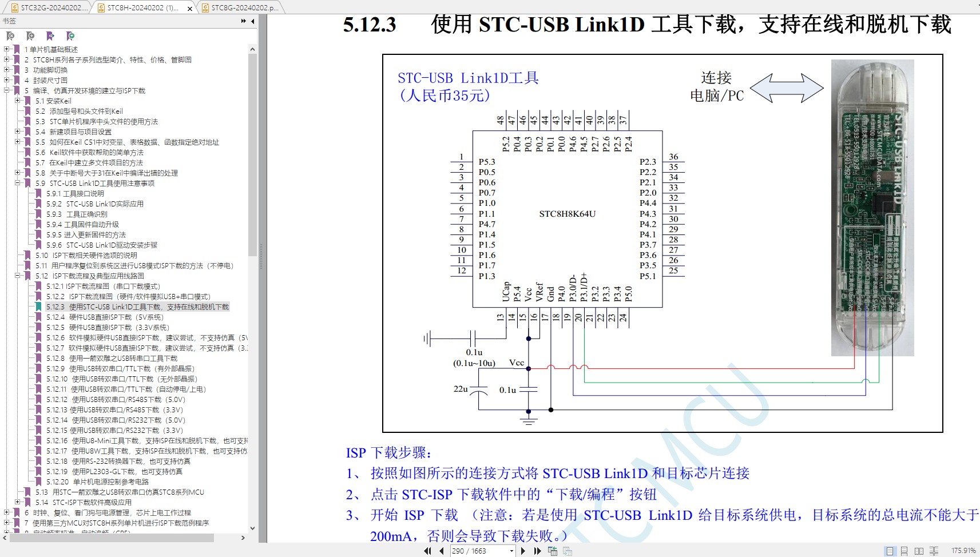Open bookmark 5.3 STC单片机程序中头文件的使用方法

(96, 122)
